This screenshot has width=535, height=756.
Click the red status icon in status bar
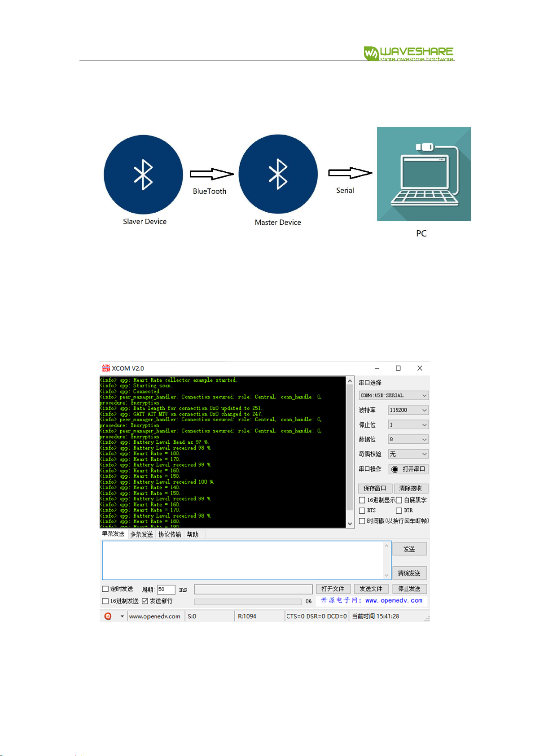(x=108, y=616)
